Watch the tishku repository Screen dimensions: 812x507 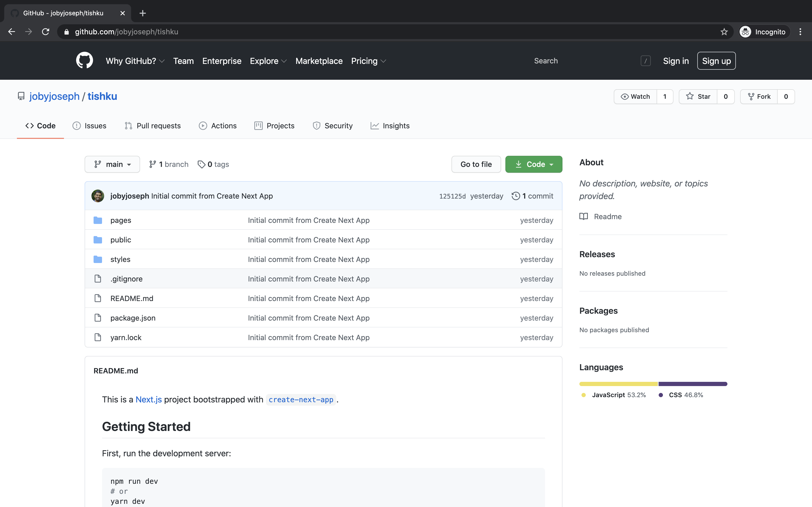pos(635,97)
